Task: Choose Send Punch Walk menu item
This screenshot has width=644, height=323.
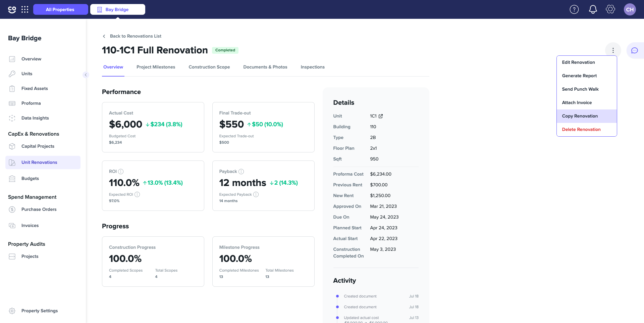Action: (x=587, y=89)
